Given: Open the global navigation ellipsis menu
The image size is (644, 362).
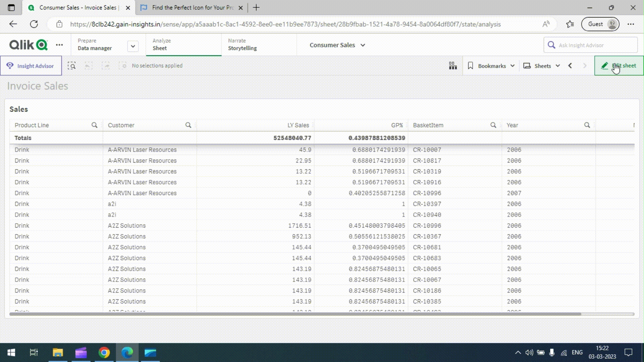Looking at the screenshot, I should (x=59, y=45).
